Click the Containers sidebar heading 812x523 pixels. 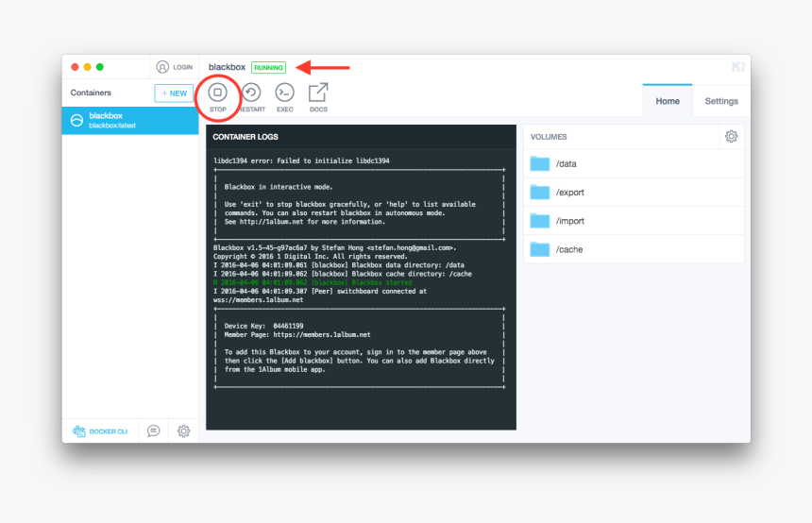[91, 93]
